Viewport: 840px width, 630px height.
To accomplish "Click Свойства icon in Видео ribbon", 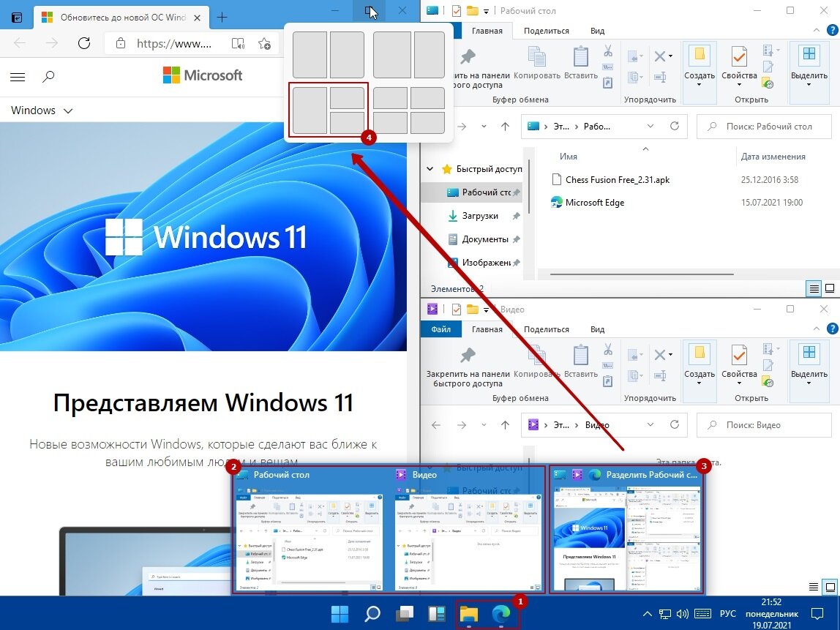I will 739,355.
